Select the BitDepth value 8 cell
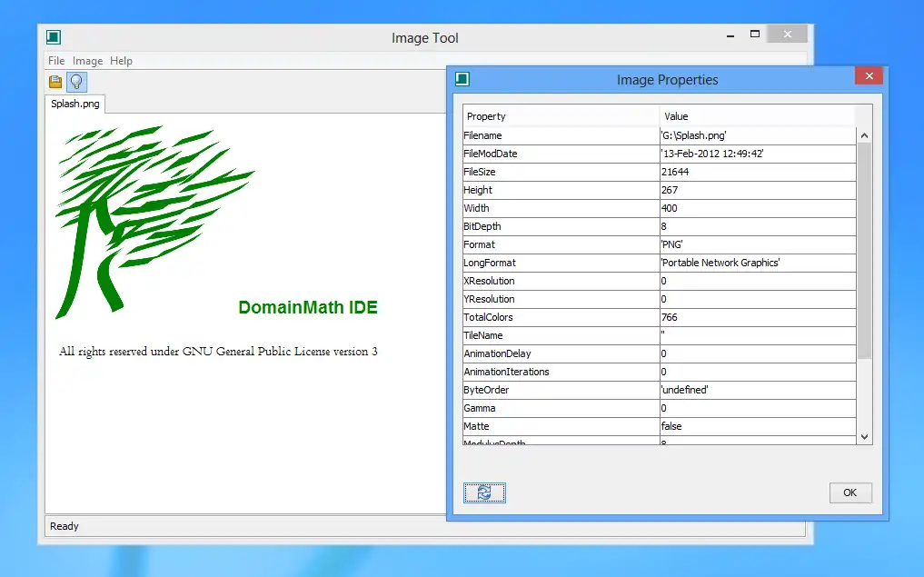The width and height of the screenshot is (924, 577). (x=758, y=226)
